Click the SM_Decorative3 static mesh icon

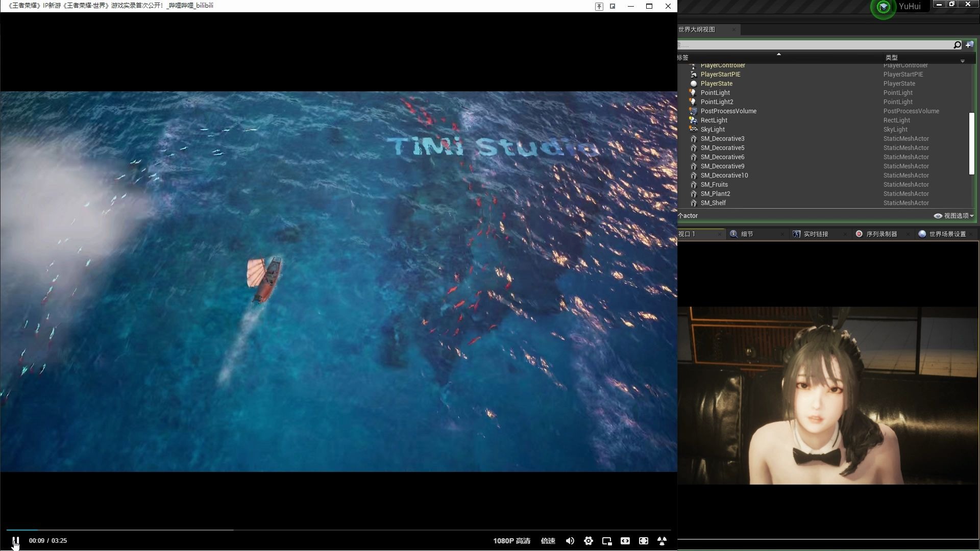(693, 139)
